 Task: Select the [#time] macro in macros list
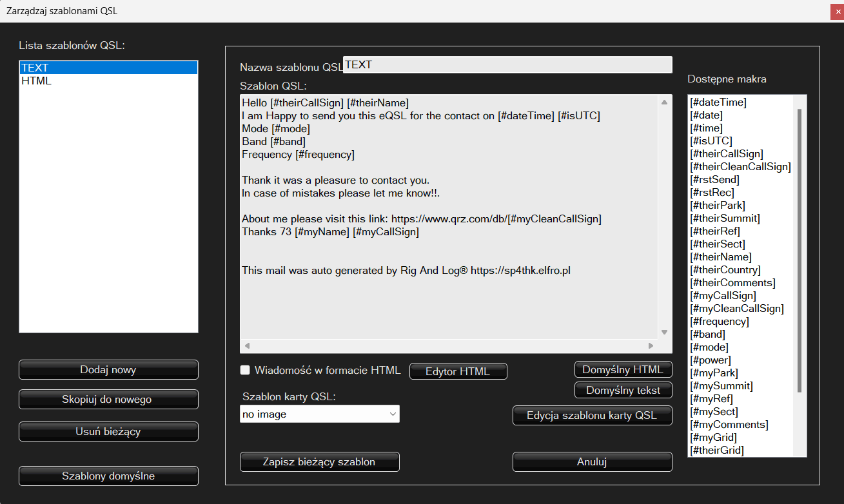click(x=707, y=128)
